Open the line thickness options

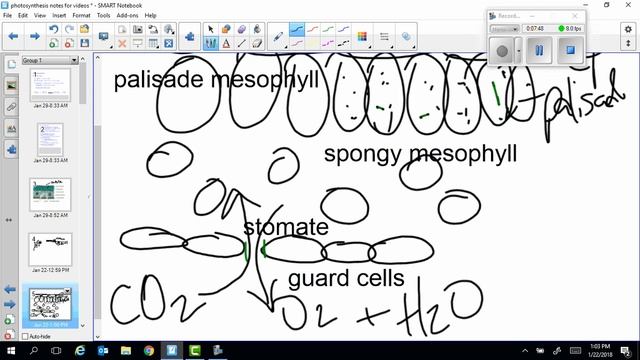pyautogui.click(x=384, y=37)
